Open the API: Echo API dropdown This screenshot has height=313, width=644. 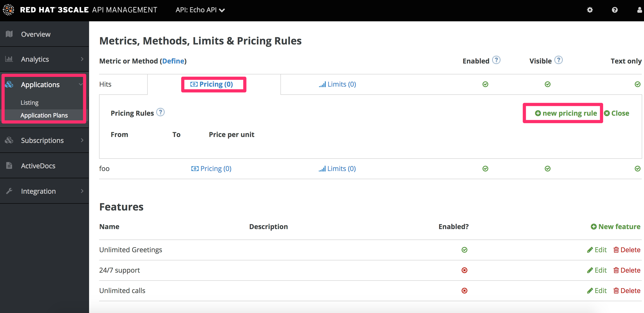(x=200, y=10)
